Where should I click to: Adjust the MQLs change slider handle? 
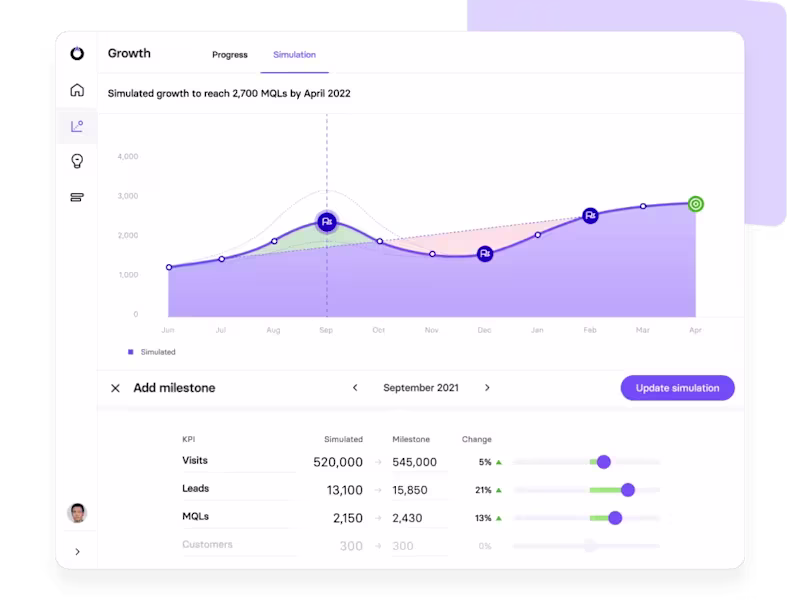point(615,518)
